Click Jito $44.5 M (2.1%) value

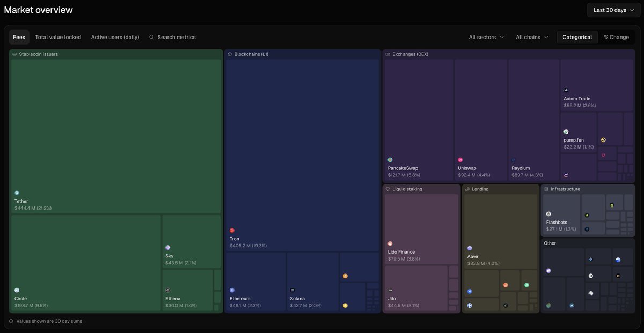tap(403, 306)
